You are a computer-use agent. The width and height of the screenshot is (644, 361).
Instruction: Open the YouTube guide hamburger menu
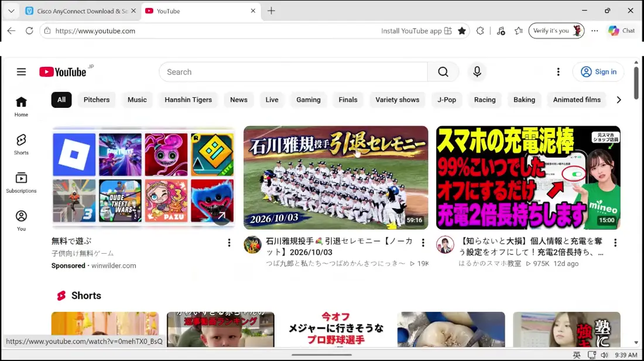tap(21, 72)
